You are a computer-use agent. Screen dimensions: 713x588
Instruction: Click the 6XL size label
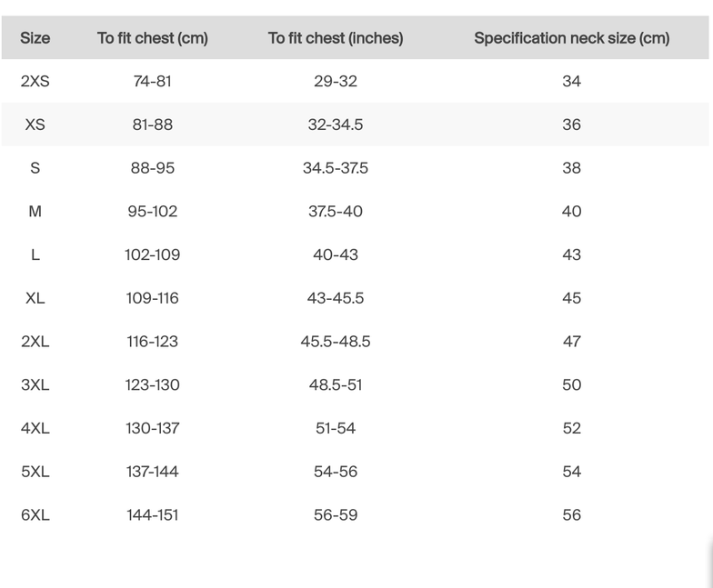pos(35,514)
